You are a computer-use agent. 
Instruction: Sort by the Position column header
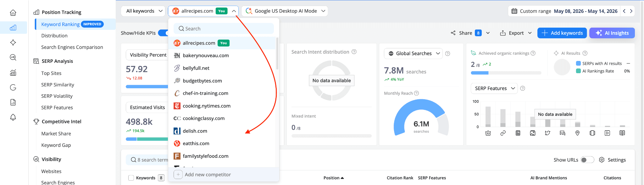click(334, 178)
